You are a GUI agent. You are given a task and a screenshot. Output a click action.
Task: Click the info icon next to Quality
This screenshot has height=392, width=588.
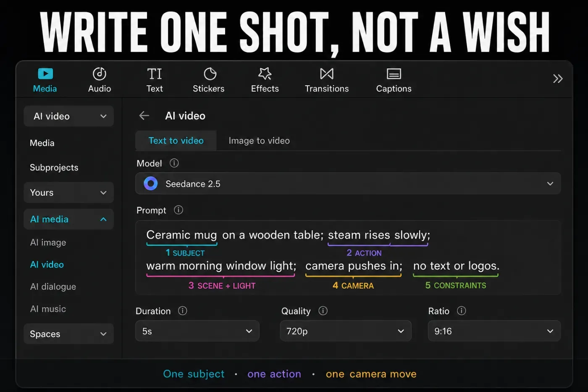323,310
